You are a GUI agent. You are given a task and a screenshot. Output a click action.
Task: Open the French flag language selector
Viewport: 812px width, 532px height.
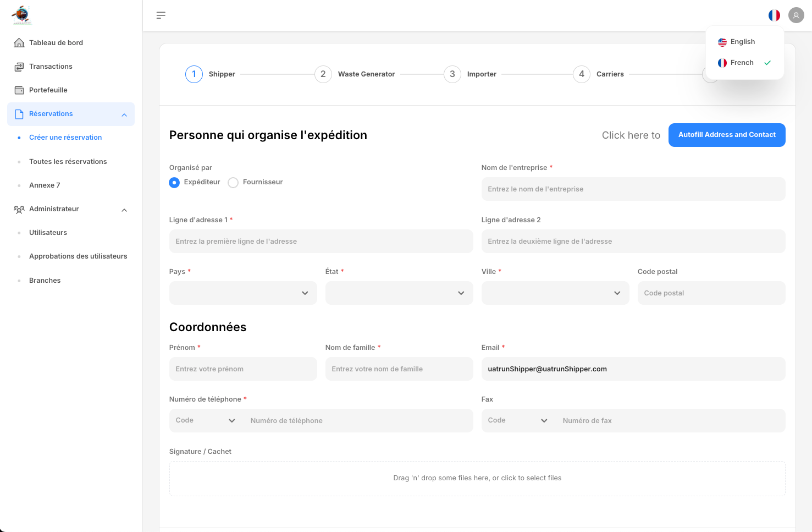tap(774, 15)
